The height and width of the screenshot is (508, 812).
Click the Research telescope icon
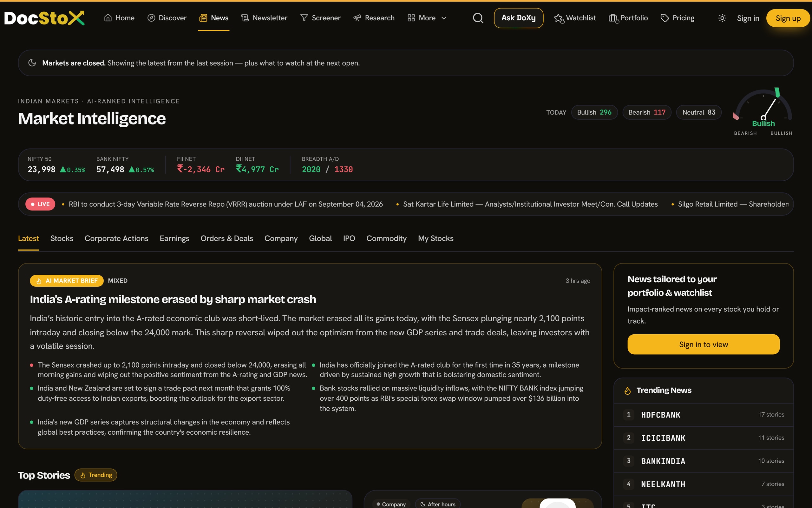pos(357,18)
